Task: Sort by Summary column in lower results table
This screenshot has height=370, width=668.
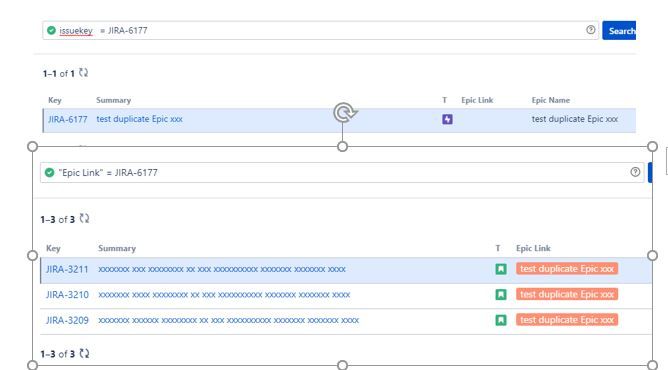Action: click(x=117, y=248)
